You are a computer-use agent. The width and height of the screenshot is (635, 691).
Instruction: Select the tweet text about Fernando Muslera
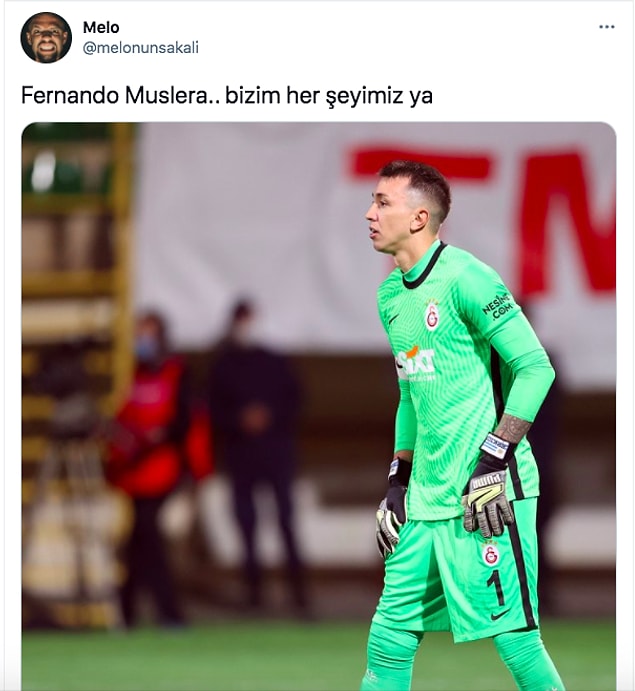click(x=227, y=96)
